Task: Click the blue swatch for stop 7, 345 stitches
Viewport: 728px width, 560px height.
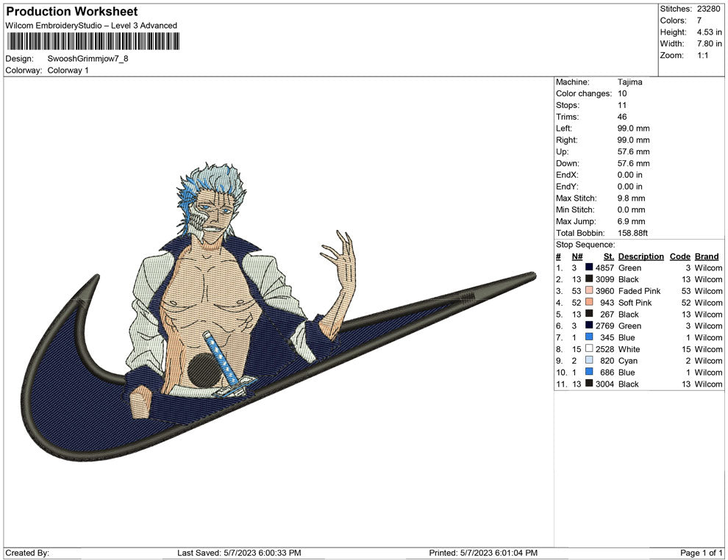Action: coord(589,337)
